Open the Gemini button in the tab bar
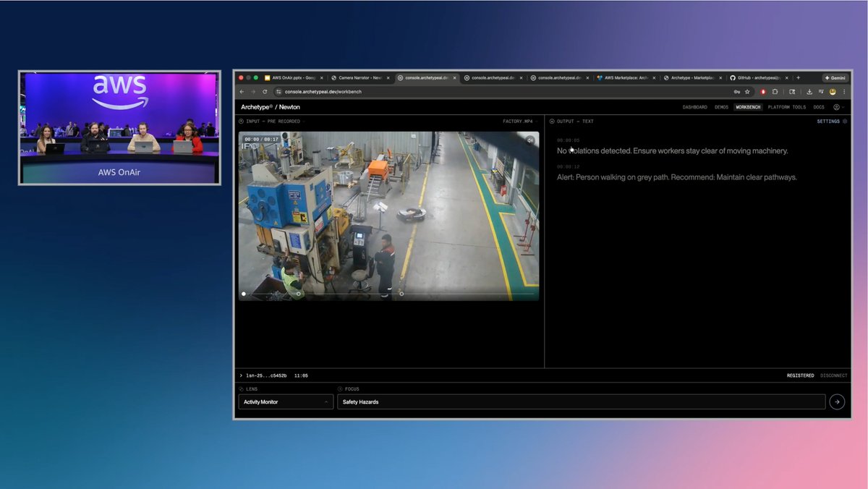868x489 pixels. (835, 77)
